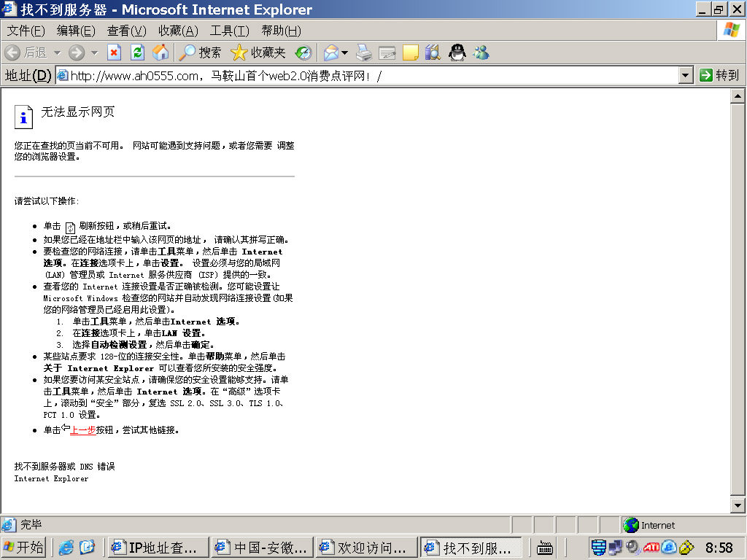This screenshot has height=560, width=747.
Task: Click the blue info icon beside 无法显示网页
Action: point(23,117)
